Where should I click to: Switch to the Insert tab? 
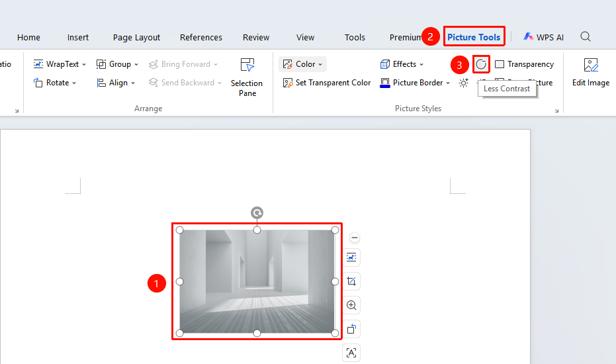pyautogui.click(x=78, y=37)
